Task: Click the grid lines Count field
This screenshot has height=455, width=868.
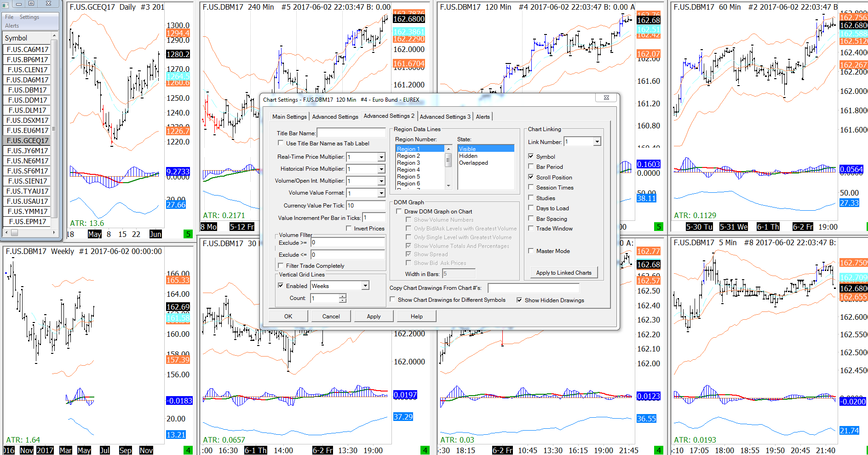Action: pos(325,298)
